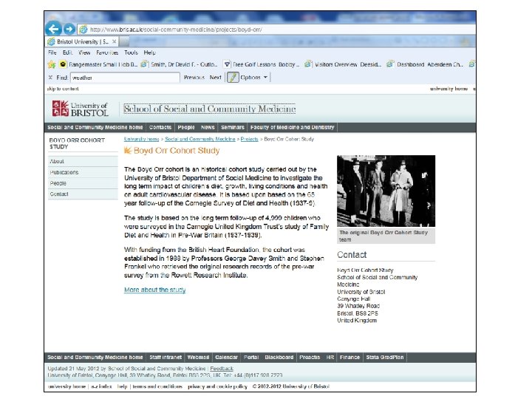This screenshot has height=399, width=532.
Task: Click Finance in the footer bar
Action: tap(349, 358)
